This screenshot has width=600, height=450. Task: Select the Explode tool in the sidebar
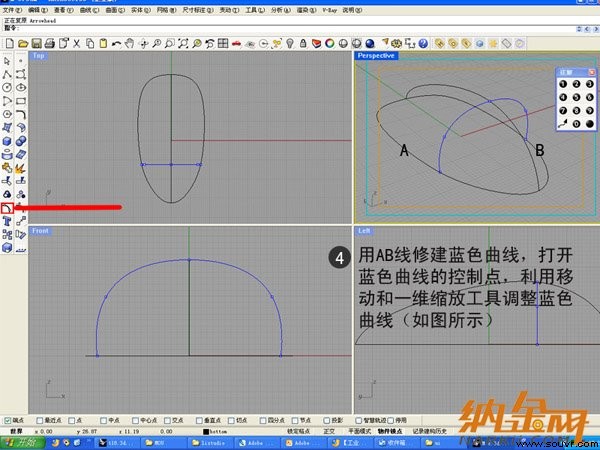[21, 168]
